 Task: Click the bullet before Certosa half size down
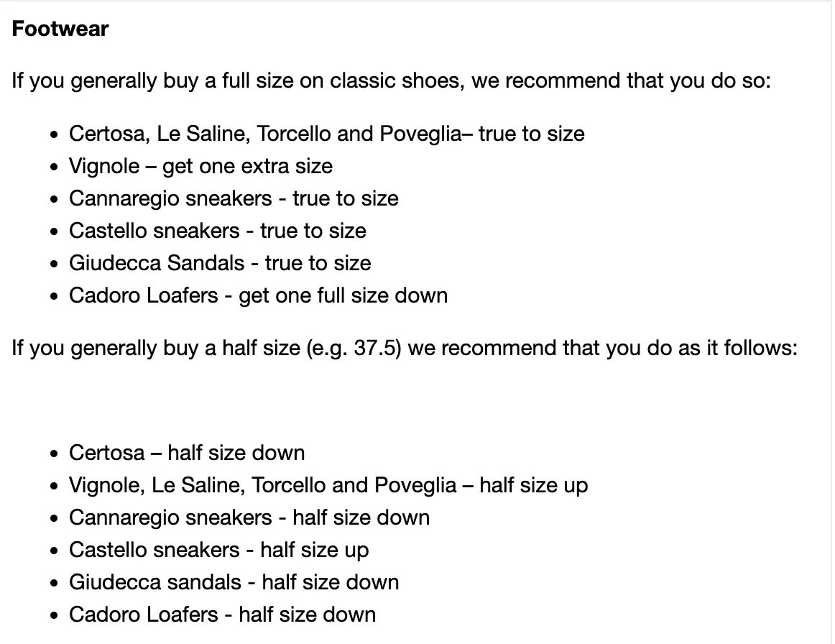click(53, 454)
